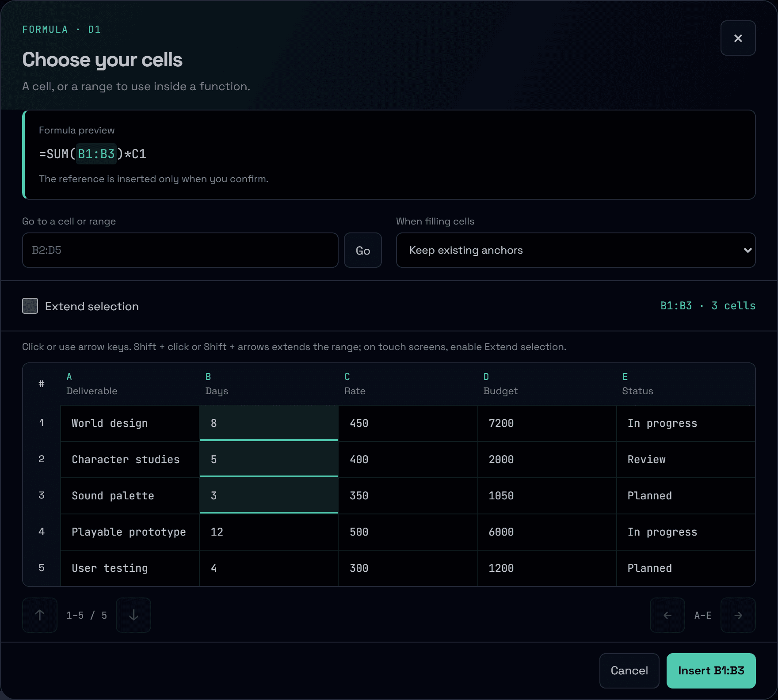Select Days cell for User testing
The image size is (778, 700).
point(269,568)
